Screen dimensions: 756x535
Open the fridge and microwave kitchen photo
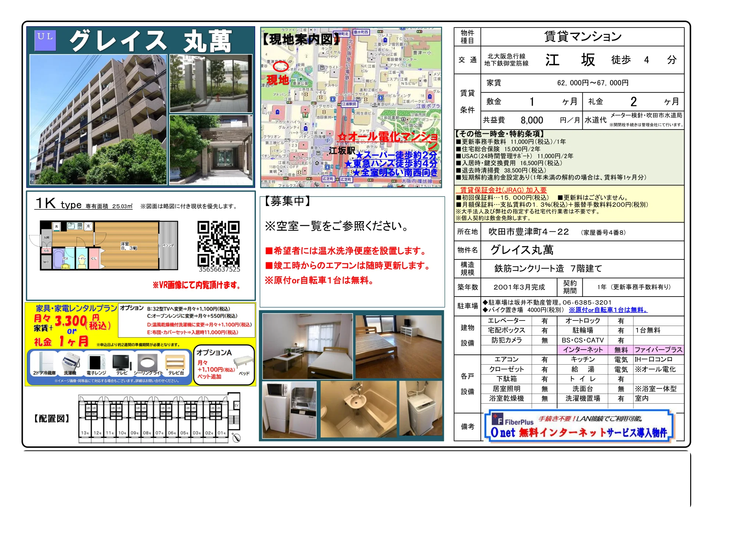click(289, 410)
